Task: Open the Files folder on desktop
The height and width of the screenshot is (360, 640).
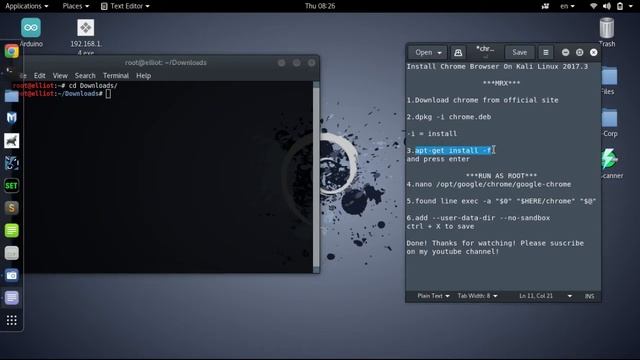Action: (x=609, y=80)
